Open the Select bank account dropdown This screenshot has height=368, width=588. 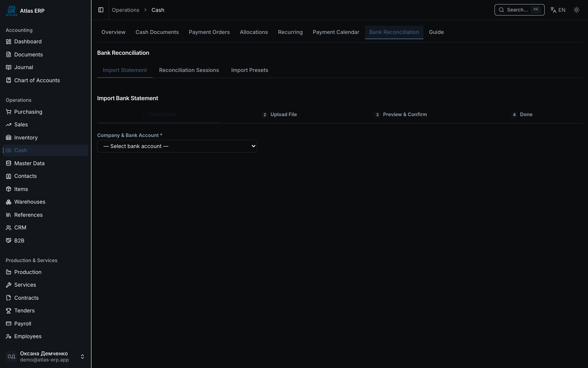click(x=177, y=146)
